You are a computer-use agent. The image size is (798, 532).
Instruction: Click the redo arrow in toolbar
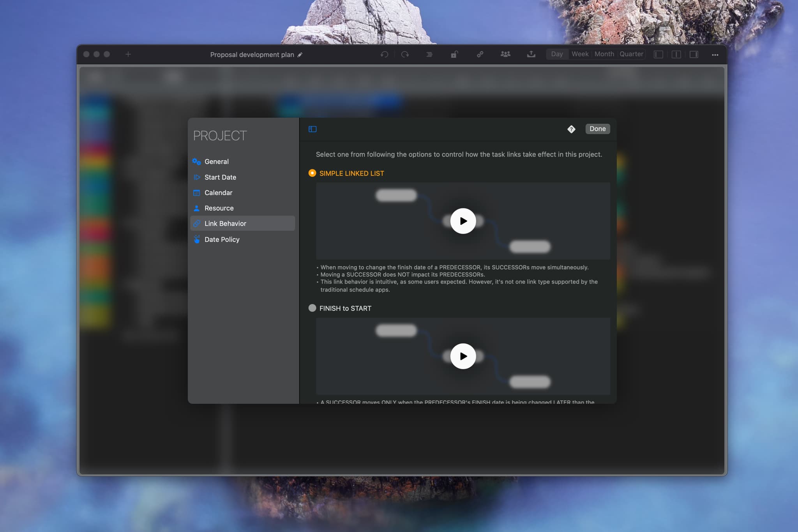pyautogui.click(x=405, y=55)
